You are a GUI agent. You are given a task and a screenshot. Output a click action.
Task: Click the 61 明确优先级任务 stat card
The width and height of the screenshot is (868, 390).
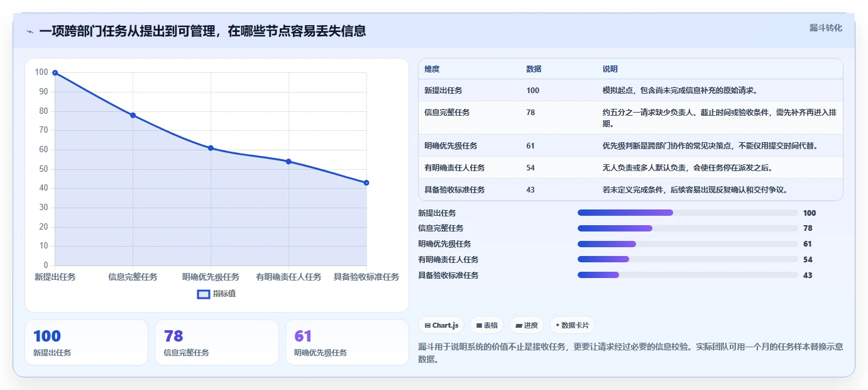[x=347, y=342]
